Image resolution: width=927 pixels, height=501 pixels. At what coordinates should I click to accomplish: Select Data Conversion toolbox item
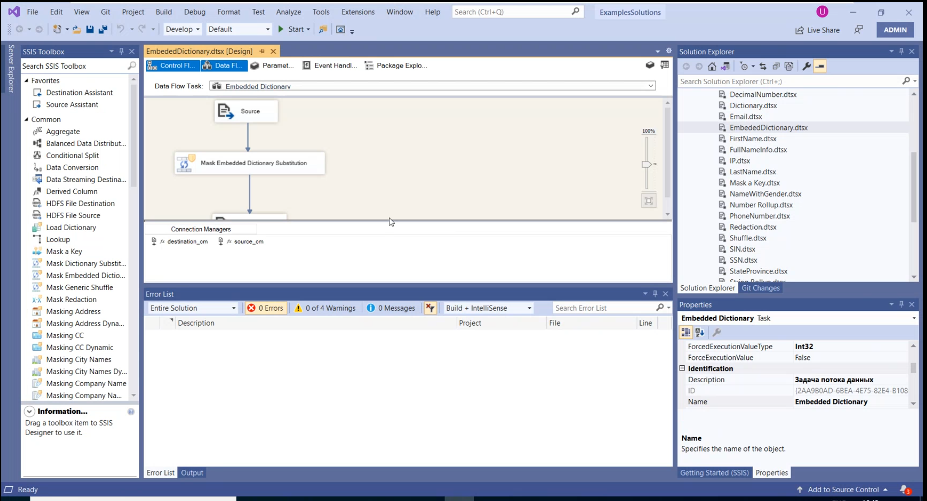click(x=72, y=167)
